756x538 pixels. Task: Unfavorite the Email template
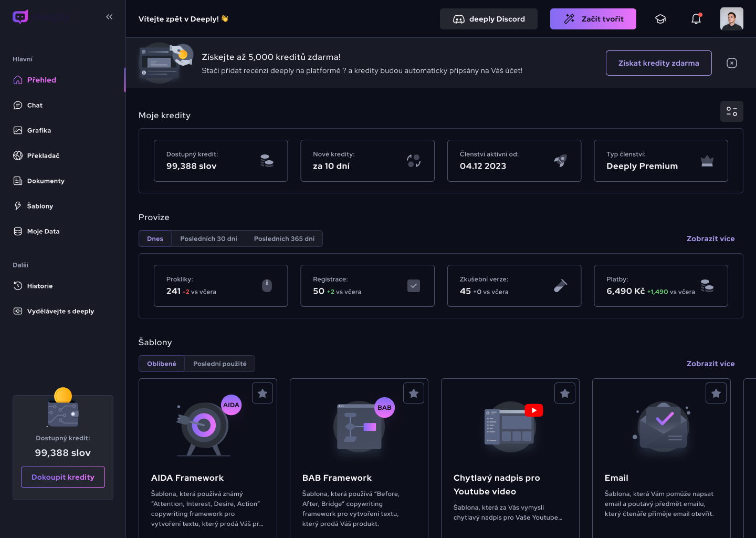coord(716,392)
